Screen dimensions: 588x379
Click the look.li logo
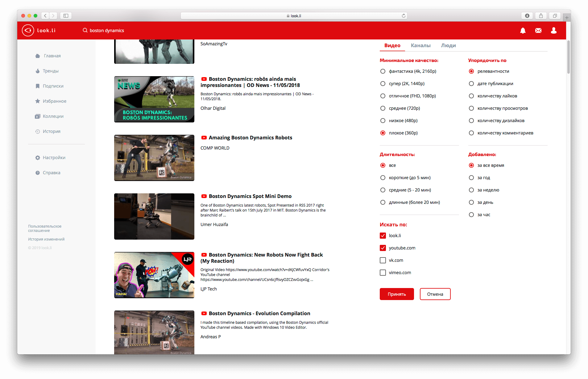point(38,30)
